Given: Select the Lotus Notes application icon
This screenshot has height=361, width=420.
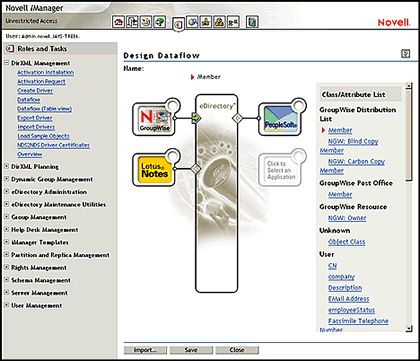Looking at the screenshot, I should click(x=154, y=169).
